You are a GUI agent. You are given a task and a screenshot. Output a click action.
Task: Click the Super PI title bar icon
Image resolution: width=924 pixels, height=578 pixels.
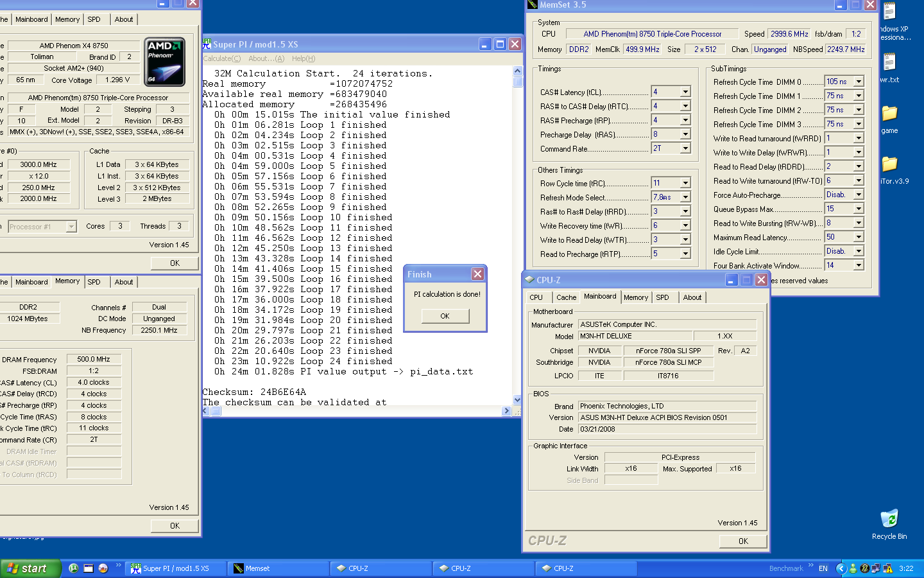coord(207,44)
